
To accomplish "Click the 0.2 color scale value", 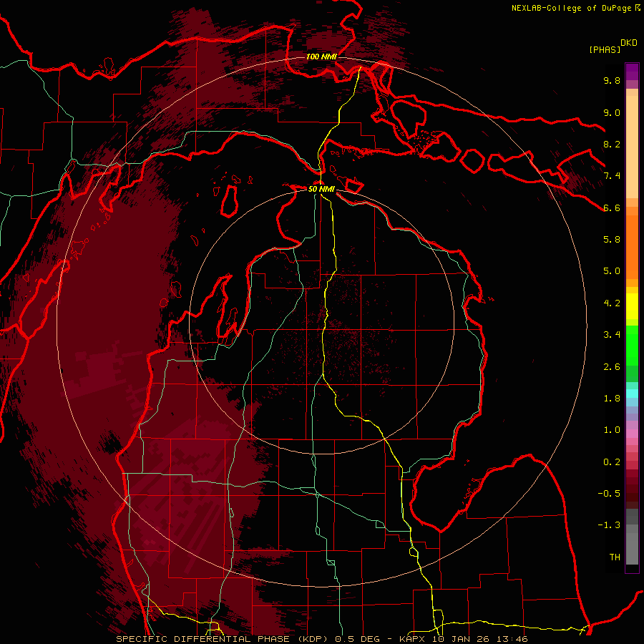I will coord(612,462).
